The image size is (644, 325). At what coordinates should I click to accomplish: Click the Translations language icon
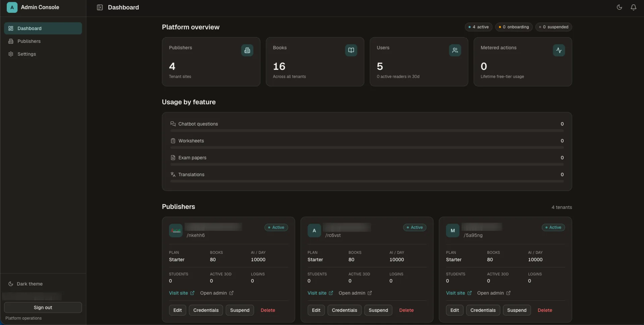[x=173, y=174]
